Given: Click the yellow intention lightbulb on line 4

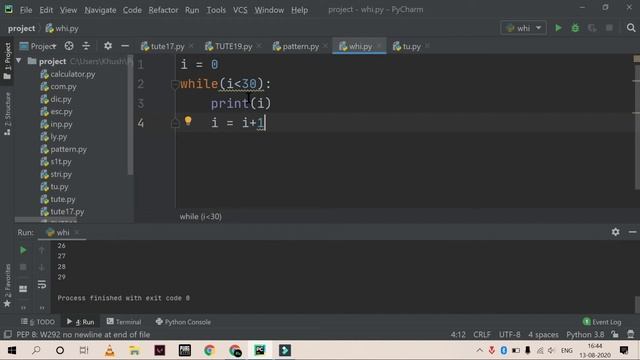Looking at the screenshot, I should coord(188,121).
